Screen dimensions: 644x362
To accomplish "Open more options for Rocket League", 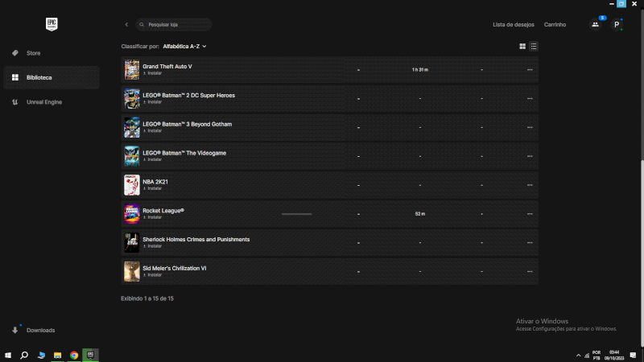I will click(530, 214).
